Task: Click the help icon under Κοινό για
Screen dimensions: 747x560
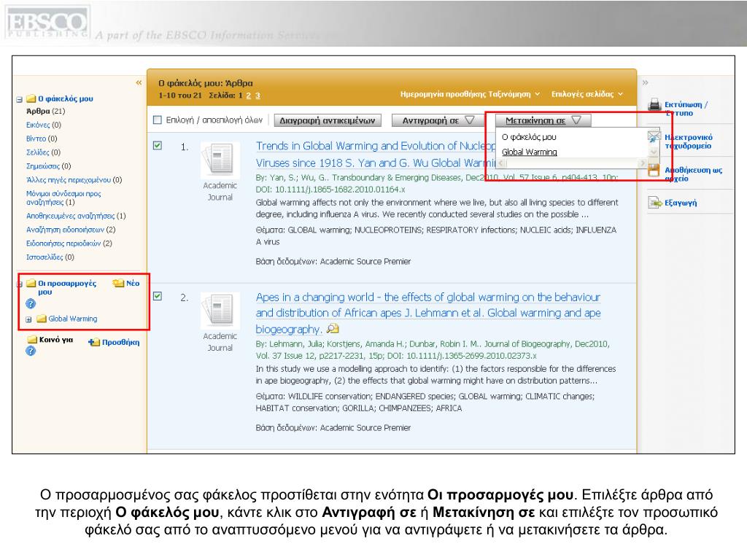Action: (x=31, y=351)
